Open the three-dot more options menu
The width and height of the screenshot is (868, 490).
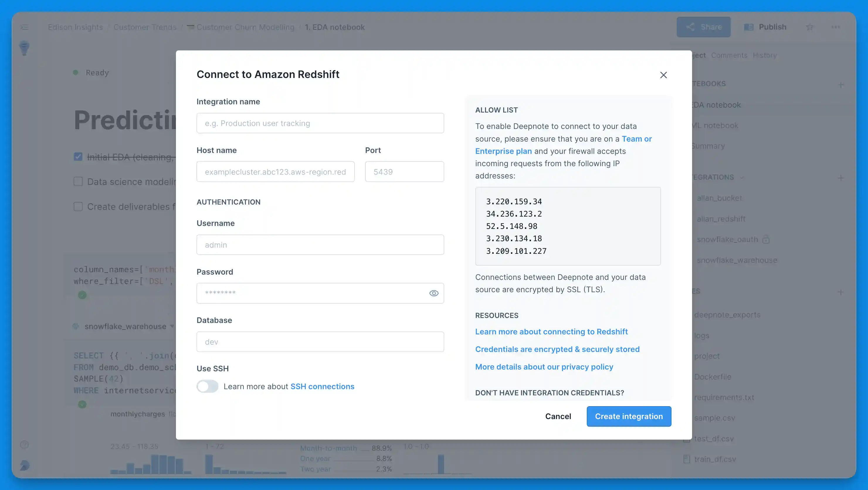click(x=835, y=27)
